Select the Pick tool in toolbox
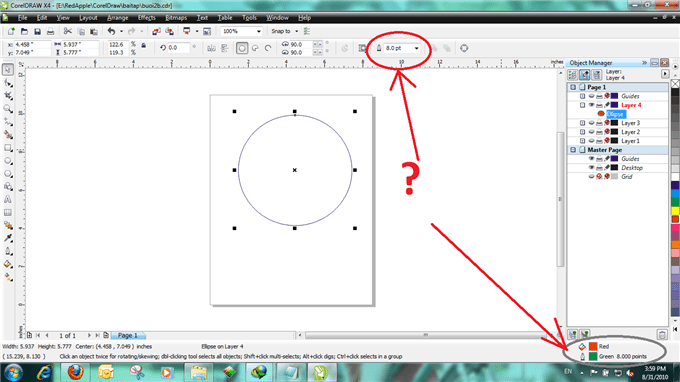Image resolution: width=680 pixels, height=382 pixels. pos(8,69)
